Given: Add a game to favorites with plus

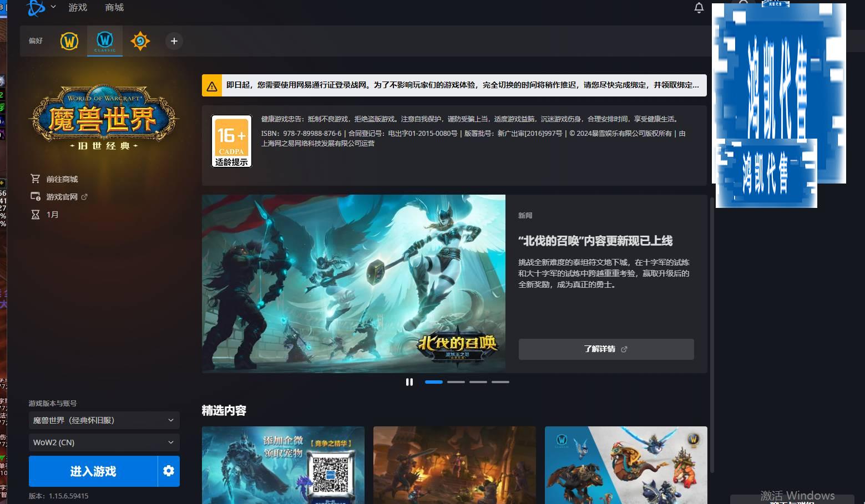Looking at the screenshot, I should [174, 41].
